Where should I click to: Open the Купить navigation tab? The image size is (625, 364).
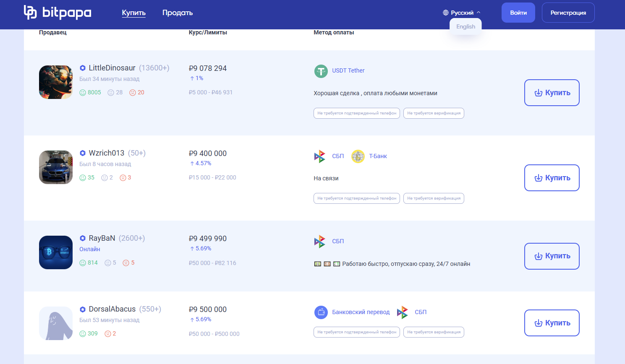[133, 13]
